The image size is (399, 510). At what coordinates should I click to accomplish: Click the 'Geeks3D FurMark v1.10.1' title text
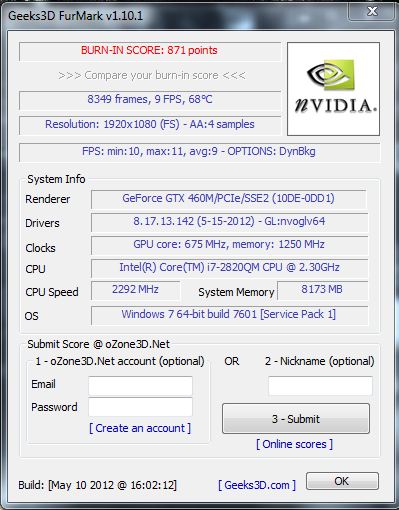click(x=75, y=16)
